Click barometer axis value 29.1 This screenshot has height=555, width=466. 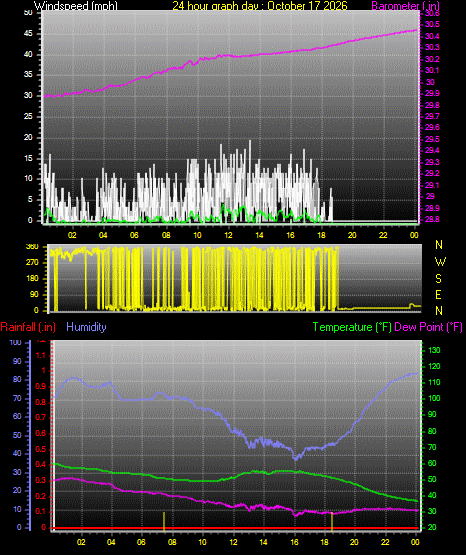click(432, 185)
